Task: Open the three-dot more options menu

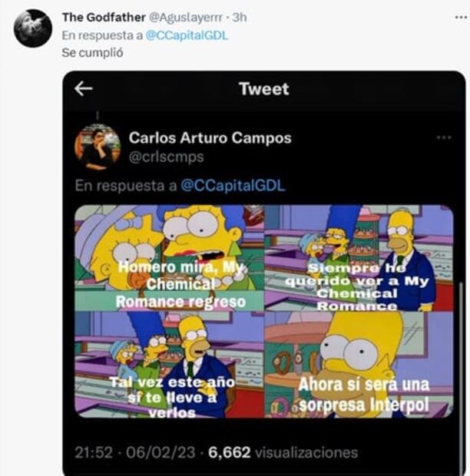Action: point(443,137)
